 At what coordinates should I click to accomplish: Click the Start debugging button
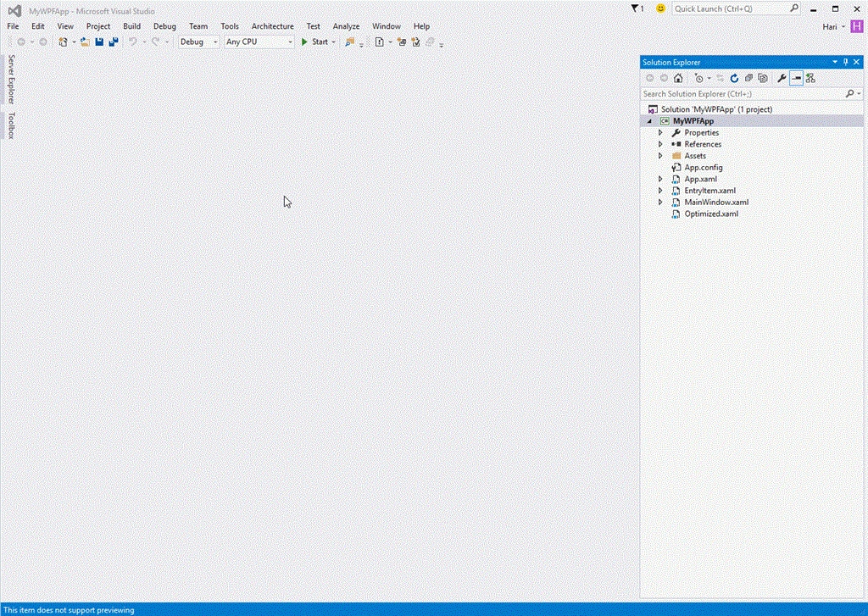315,42
